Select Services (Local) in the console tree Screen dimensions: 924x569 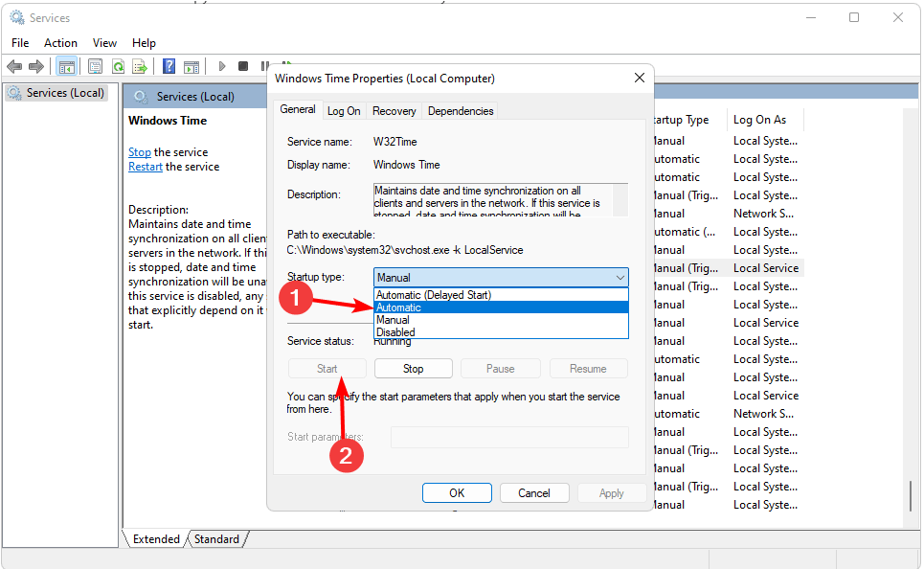pyautogui.click(x=57, y=93)
